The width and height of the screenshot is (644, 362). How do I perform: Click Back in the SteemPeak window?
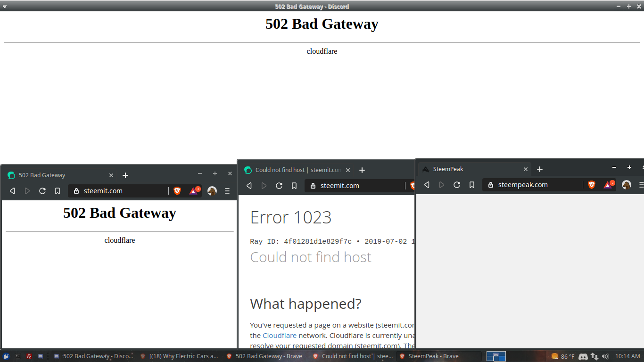tap(427, 185)
